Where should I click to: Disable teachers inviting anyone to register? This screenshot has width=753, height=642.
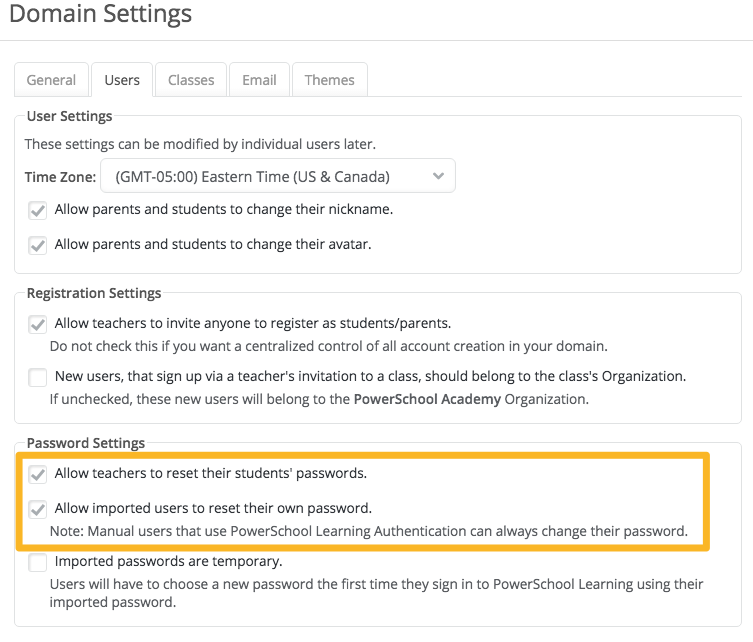(38, 324)
